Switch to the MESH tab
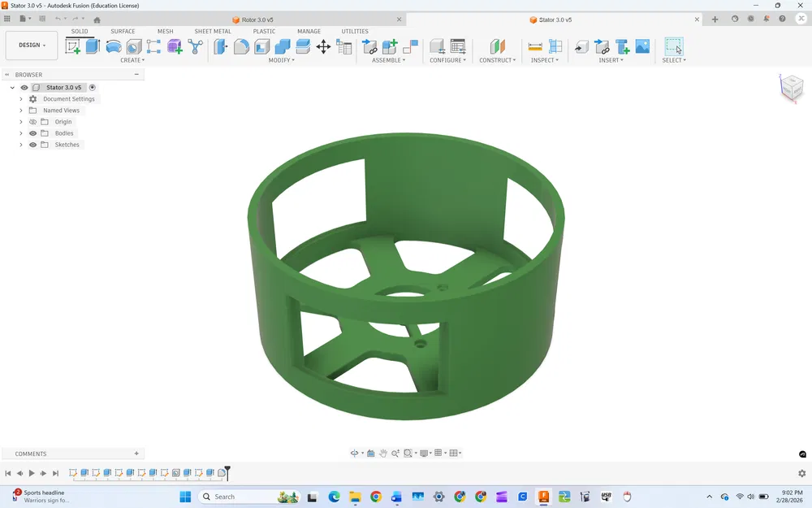 pyautogui.click(x=165, y=31)
